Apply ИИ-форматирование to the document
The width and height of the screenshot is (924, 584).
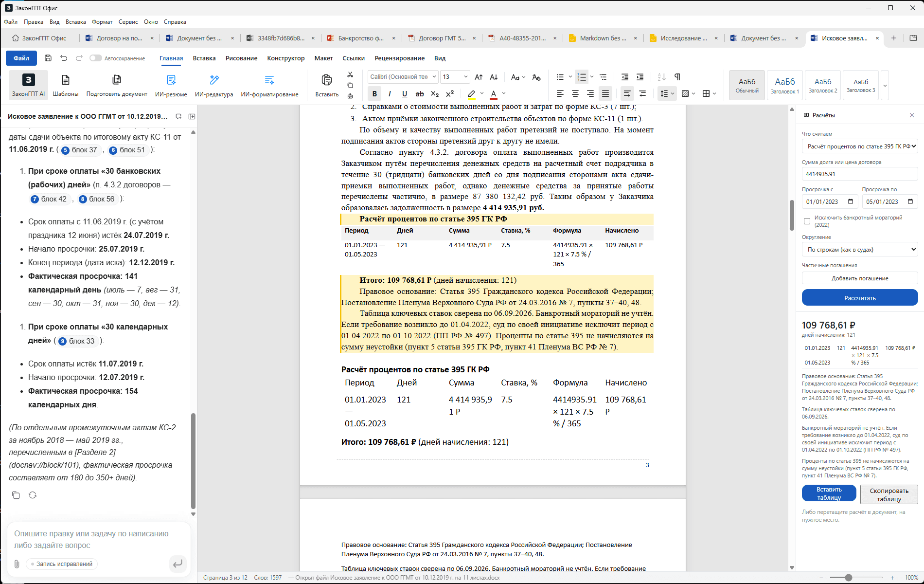pos(269,85)
